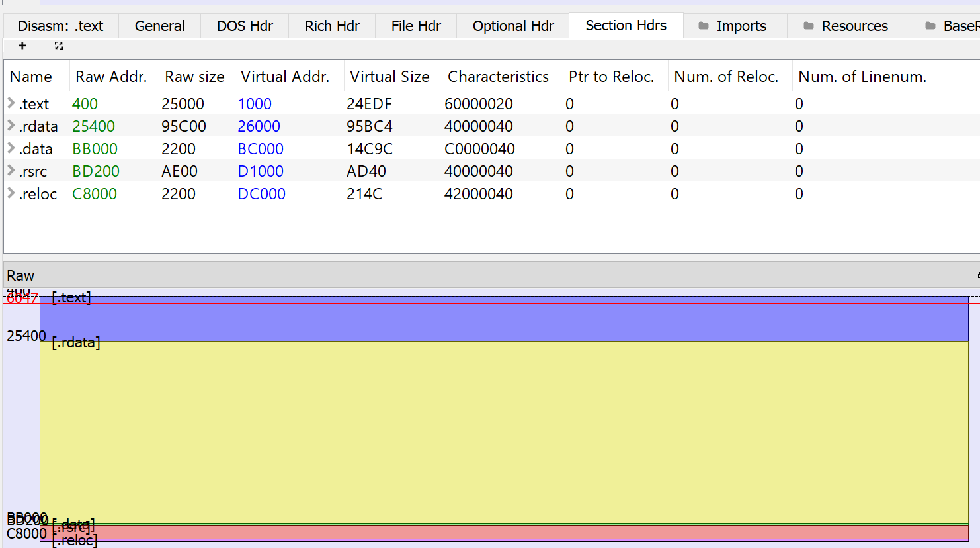
Task: Click virtual address BC000 of .data
Action: (x=261, y=149)
